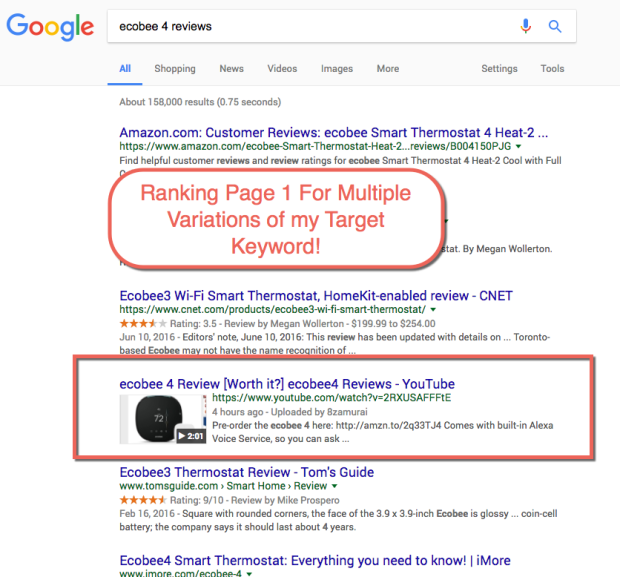Screen dimensions: 620x577
Task: Expand dropdown arrow beside imore.com URL
Action: tap(249, 573)
